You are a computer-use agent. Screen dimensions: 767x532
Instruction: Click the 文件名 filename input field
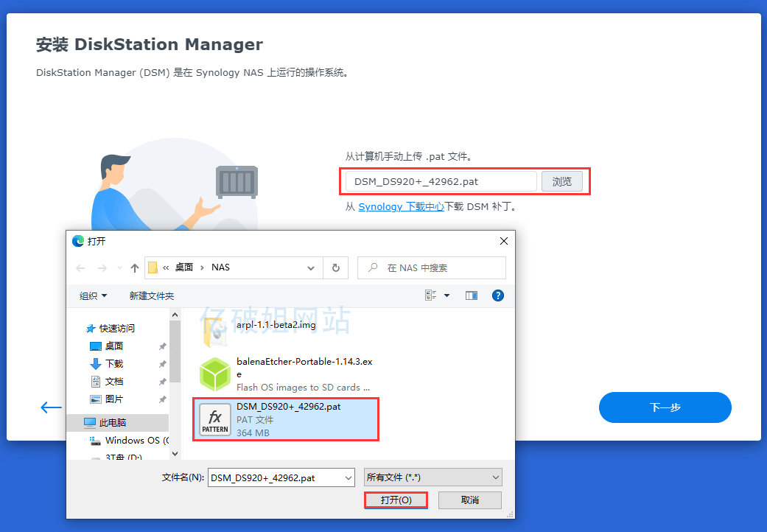pos(276,477)
